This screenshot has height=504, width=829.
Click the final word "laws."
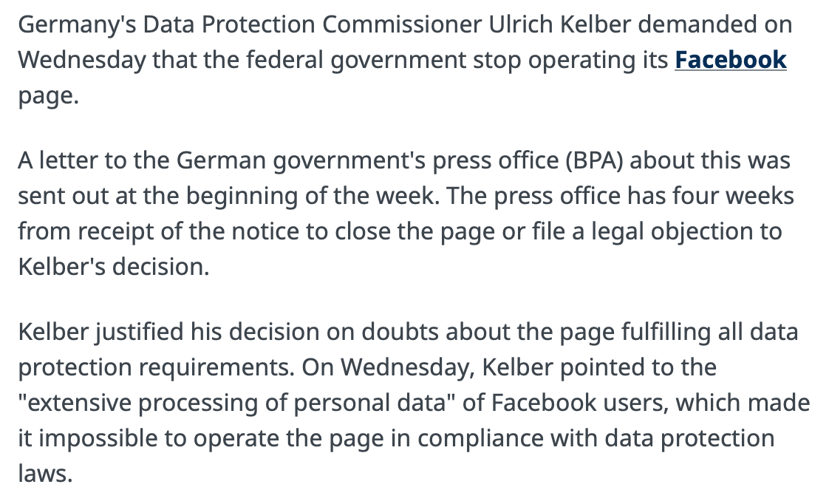pyautogui.click(x=45, y=474)
